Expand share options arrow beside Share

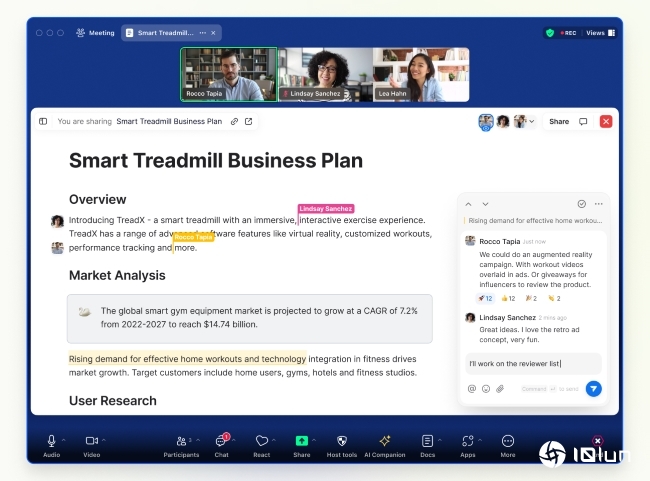(x=314, y=440)
